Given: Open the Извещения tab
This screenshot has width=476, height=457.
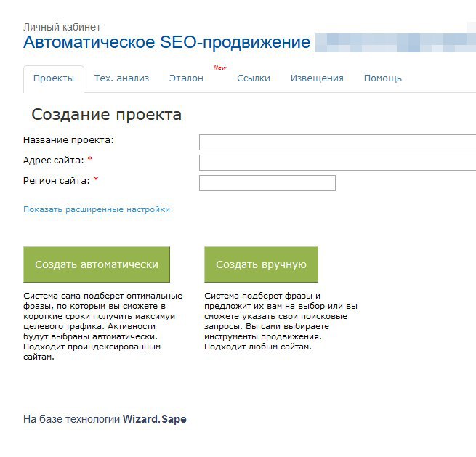Looking at the screenshot, I should click(317, 78).
